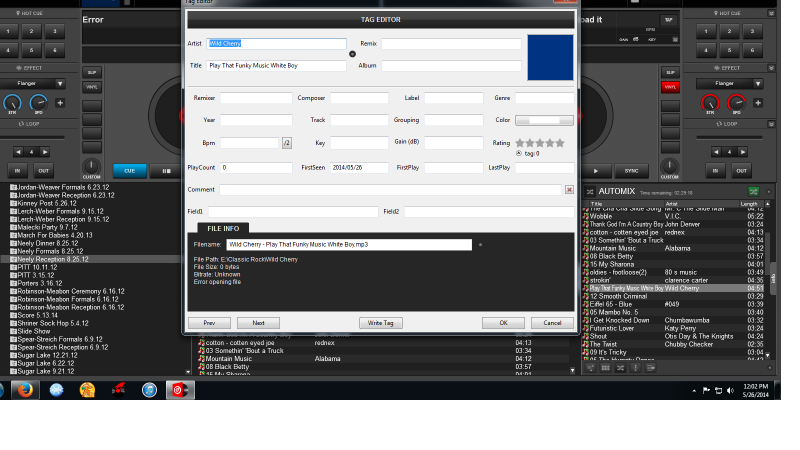Collapse the right deck EFFECT panel
This screenshot has height=450, width=800.
coord(771,68)
